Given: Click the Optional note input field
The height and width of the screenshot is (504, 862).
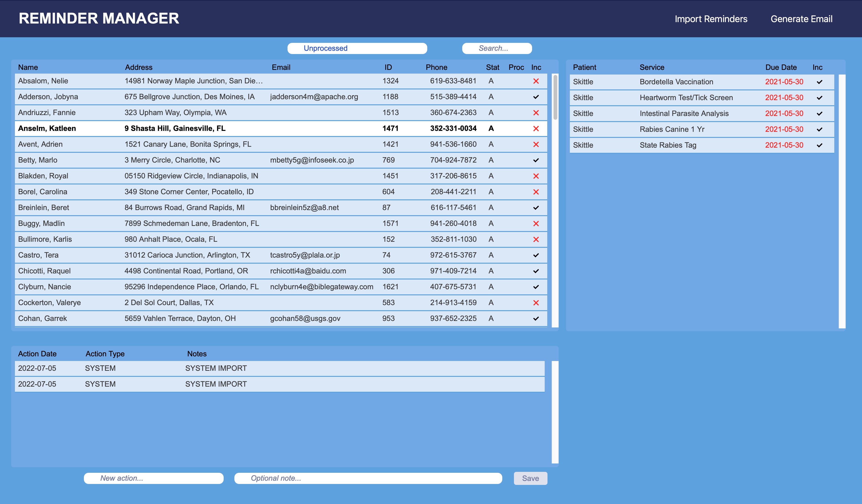Looking at the screenshot, I should [x=368, y=478].
